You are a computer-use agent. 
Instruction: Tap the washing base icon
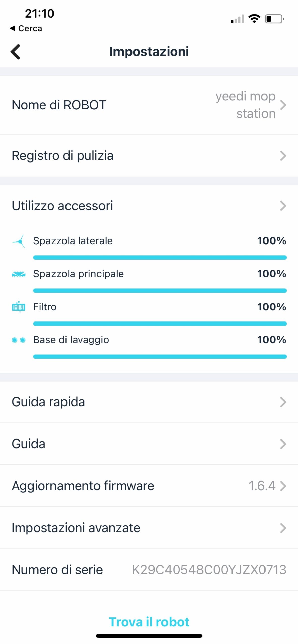tap(19, 340)
